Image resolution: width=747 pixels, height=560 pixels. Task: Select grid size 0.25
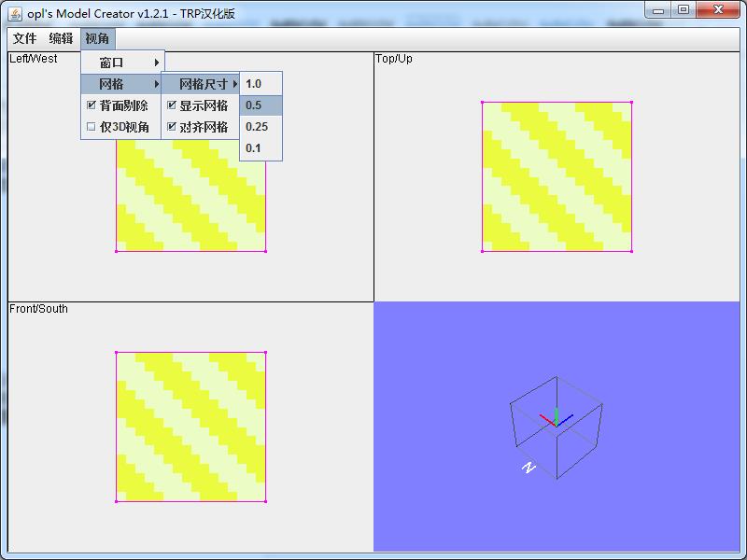[257, 127]
